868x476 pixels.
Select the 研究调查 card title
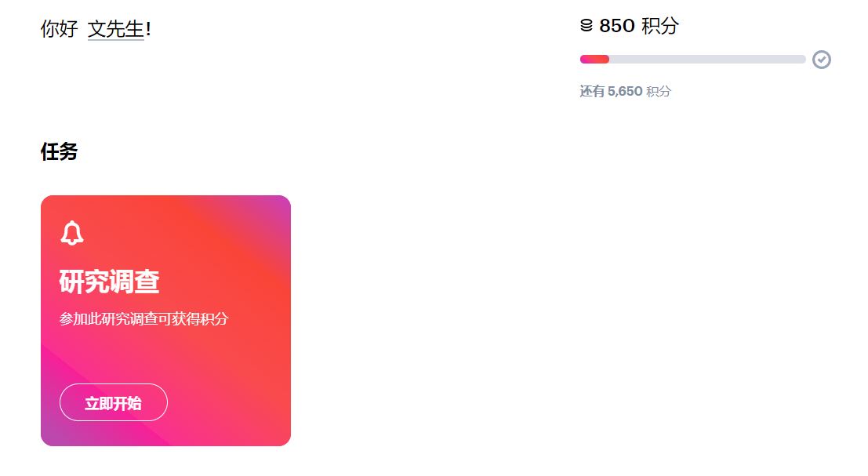pos(109,282)
